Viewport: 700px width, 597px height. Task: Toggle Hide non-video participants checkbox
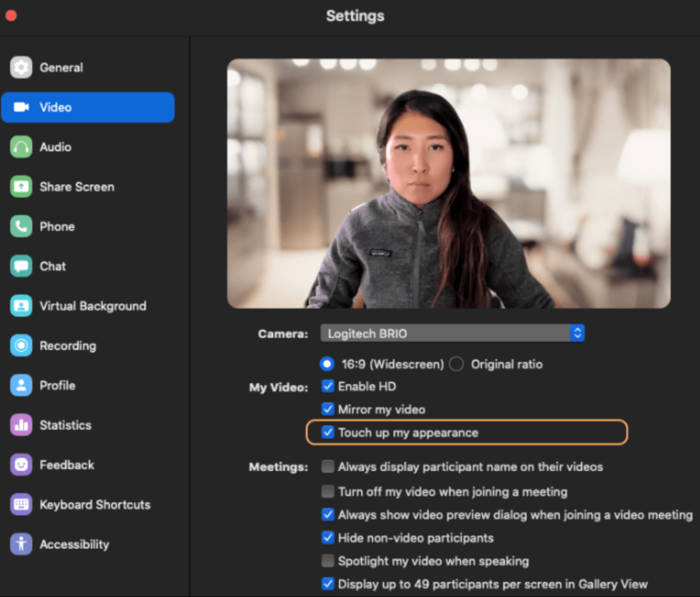click(x=328, y=538)
